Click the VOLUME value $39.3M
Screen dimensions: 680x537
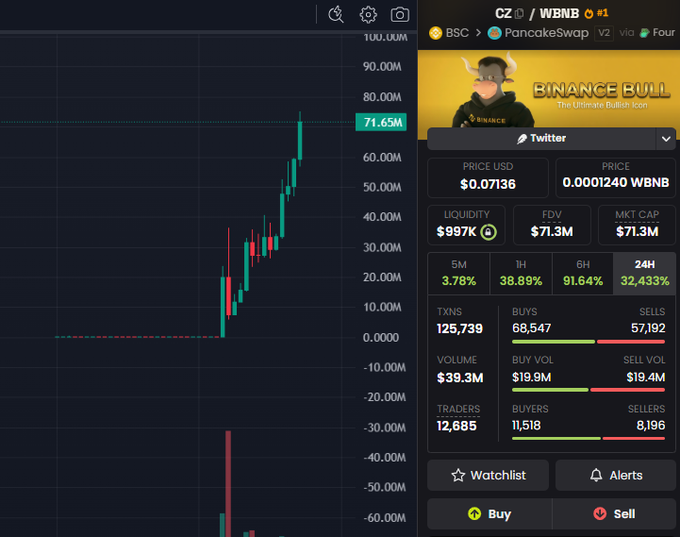[x=460, y=378]
